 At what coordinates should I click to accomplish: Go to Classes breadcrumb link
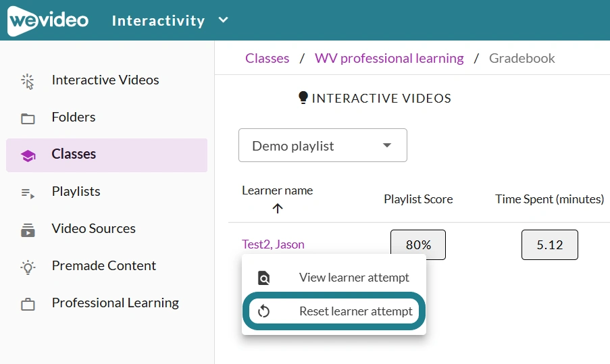268,58
